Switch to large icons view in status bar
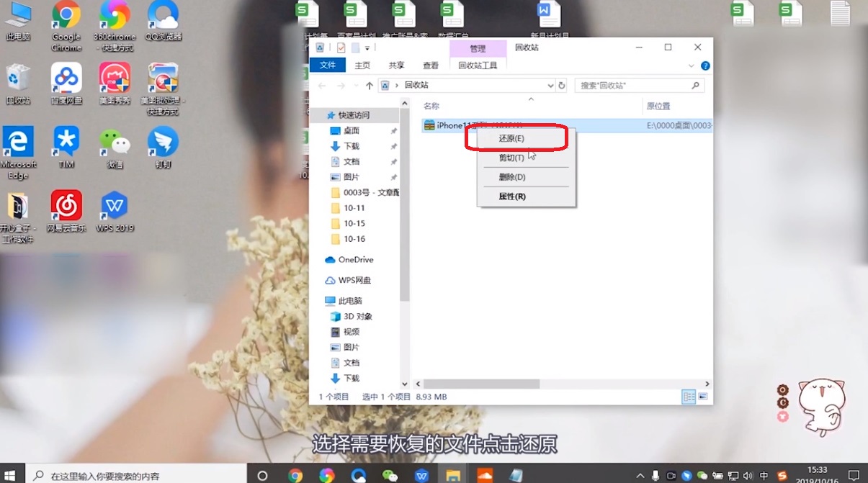 coord(703,397)
